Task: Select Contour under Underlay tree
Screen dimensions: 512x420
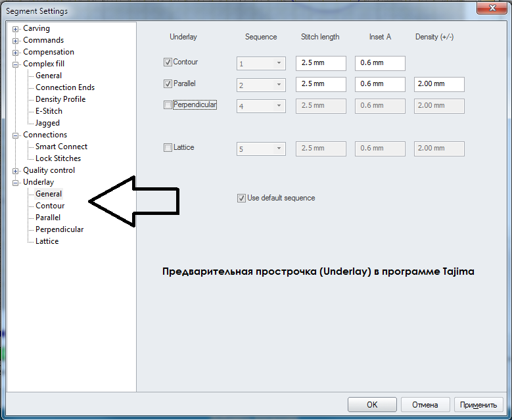Action: click(50, 206)
